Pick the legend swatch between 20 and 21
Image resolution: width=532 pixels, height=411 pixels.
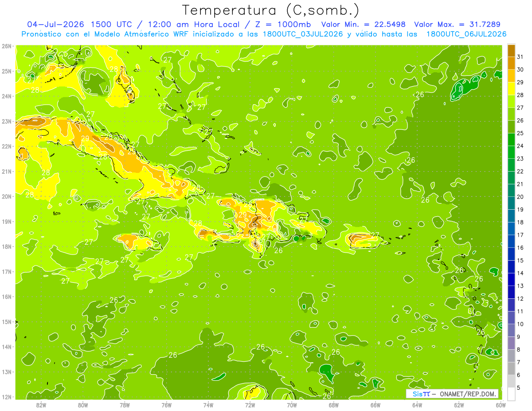[x=511, y=191]
